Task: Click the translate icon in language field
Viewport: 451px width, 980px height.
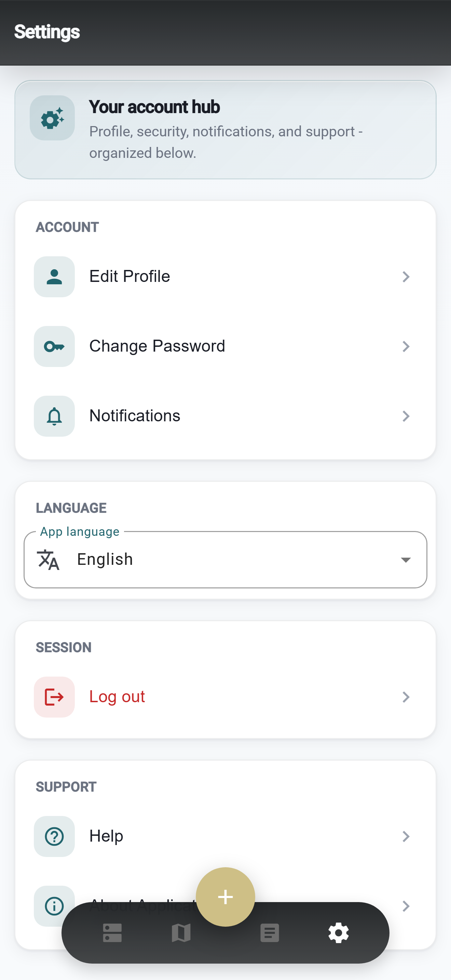Action: pos(48,560)
